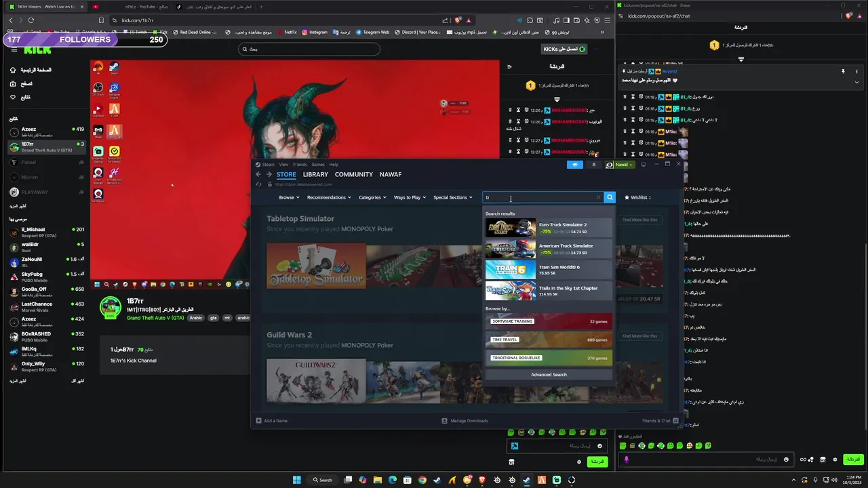The height and width of the screenshot is (488, 868).
Task: Open Azeez channel with 419 viewers in sidebar
Action: 46,131
